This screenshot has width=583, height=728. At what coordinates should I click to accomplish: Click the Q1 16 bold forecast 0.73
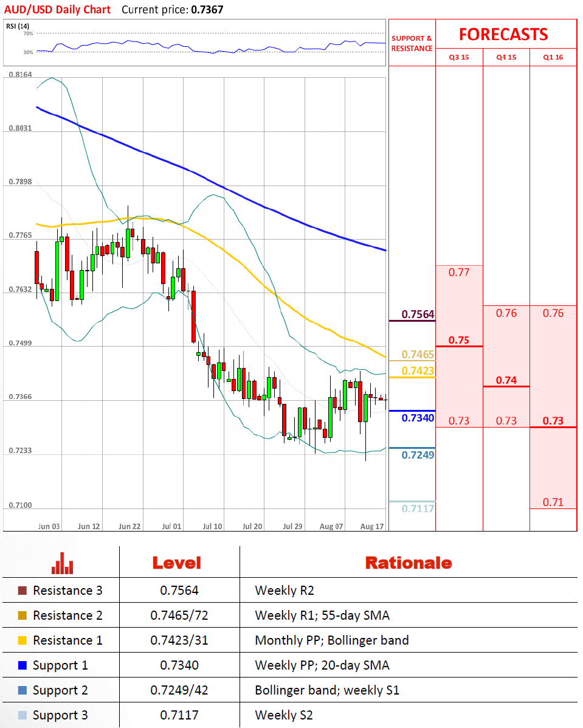tap(553, 421)
